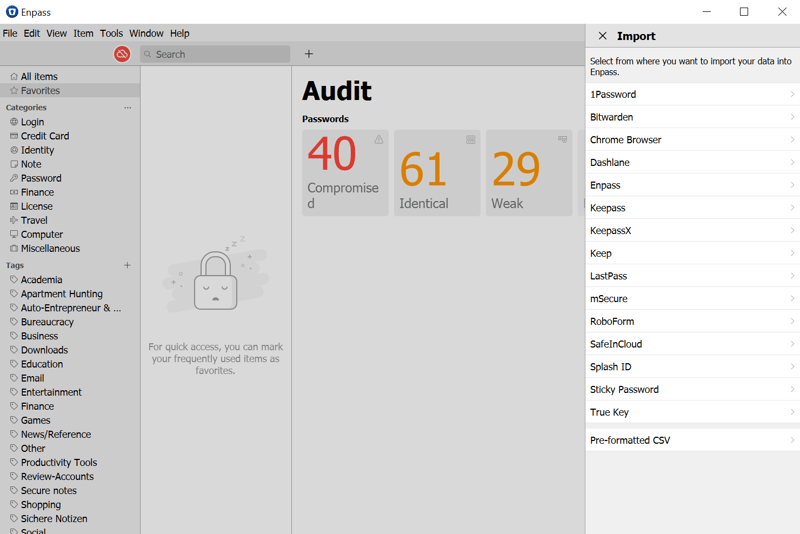Screen dimensions: 800x534
Task: Select the News/Reference tag
Action: pyautogui.click(x=56, y=435)
